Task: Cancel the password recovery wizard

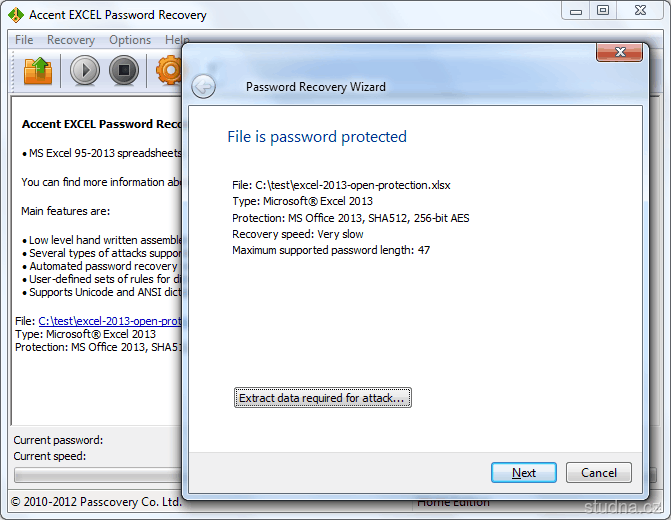Action: tap(598, 473)
